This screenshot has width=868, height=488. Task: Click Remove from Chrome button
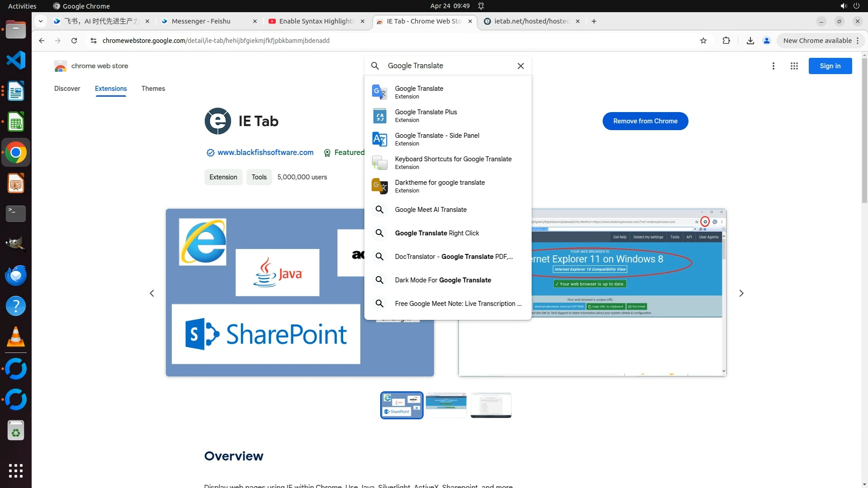click(645, 121)
